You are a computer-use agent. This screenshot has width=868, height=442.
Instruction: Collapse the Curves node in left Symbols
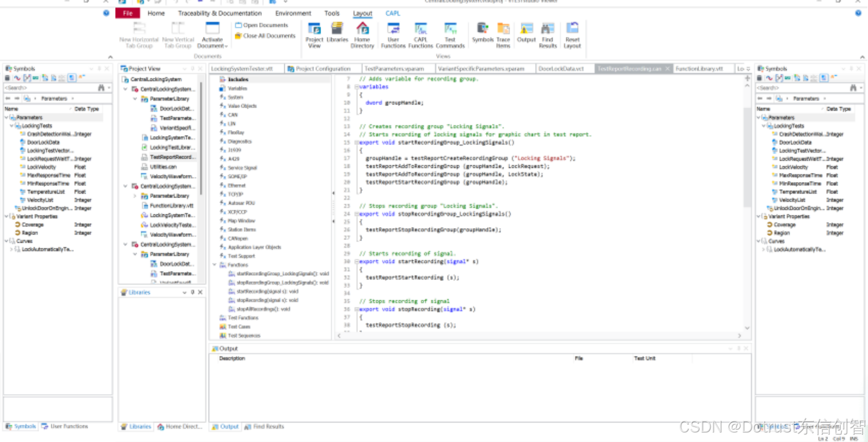coord(7,241)
